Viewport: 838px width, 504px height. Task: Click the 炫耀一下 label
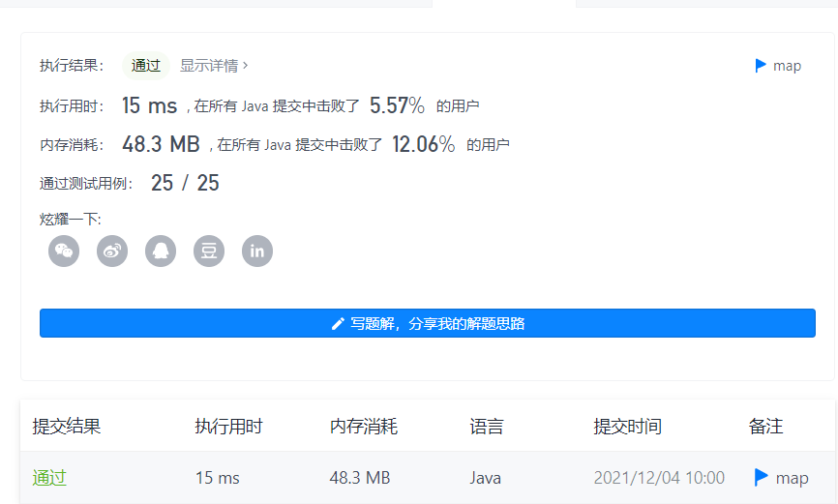tap(71, 220)
